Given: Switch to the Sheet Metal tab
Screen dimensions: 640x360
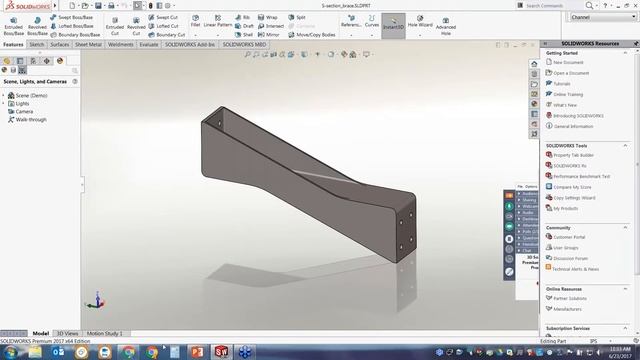Looking at the screenshot, I should (88, 44).
